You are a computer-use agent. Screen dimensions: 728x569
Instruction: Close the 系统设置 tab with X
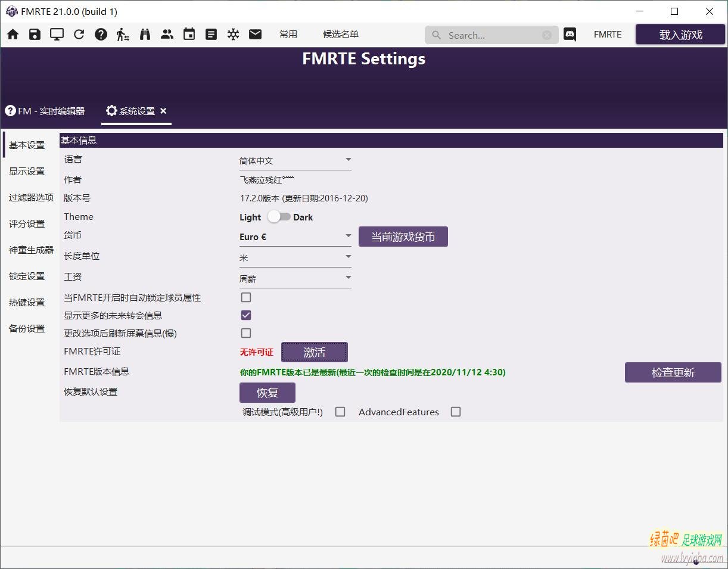pyautogui.click(x=163, y=111)
